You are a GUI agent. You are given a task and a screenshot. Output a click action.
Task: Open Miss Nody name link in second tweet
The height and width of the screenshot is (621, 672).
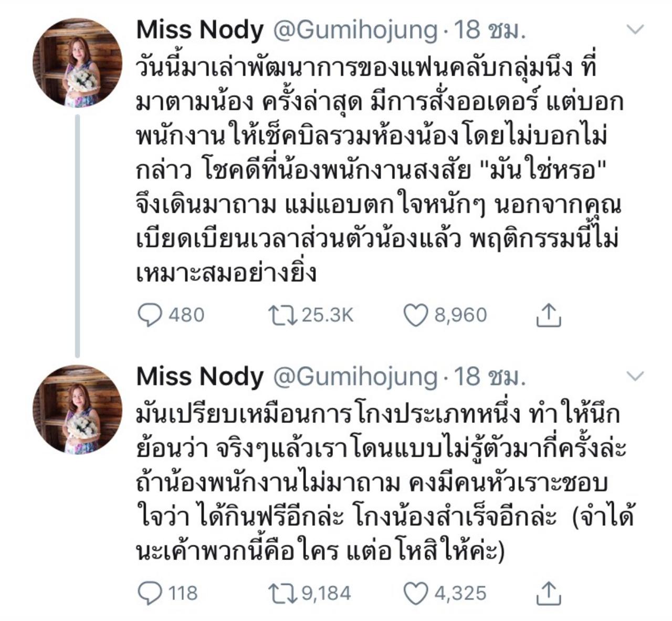199,377
